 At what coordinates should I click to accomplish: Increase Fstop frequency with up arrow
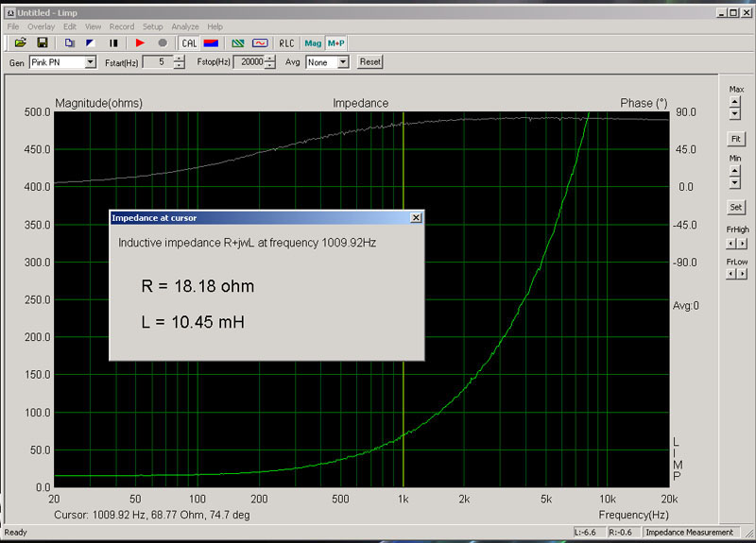pyautogui.click(x=270, y=59)
